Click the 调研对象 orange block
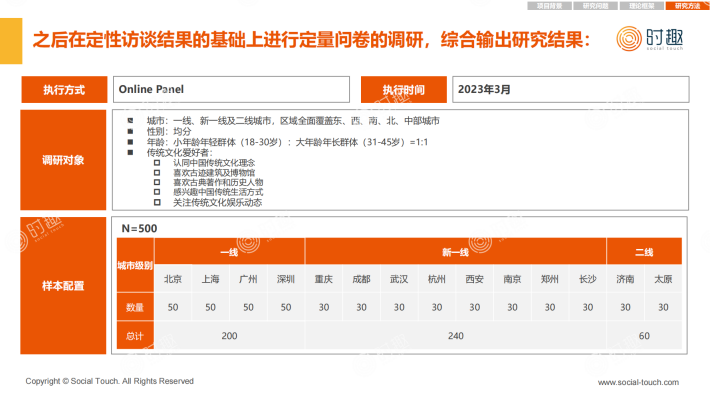Viewport: 710px width, 399px height. click(x=63, y=160)
